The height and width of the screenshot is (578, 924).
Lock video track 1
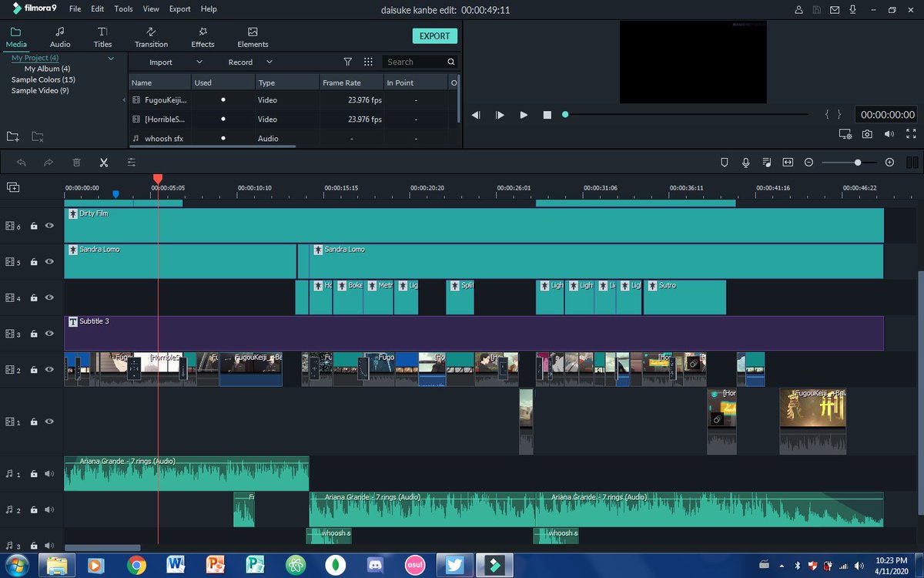point(34,422)
